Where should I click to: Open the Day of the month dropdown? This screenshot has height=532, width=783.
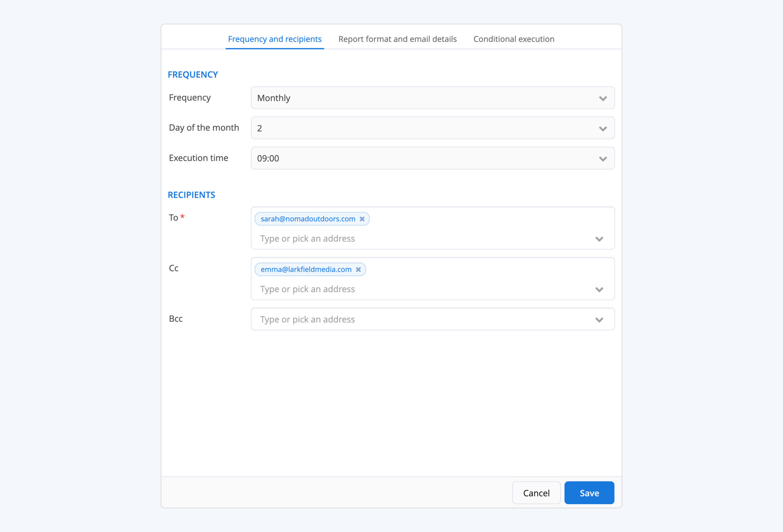pos(432,128)
